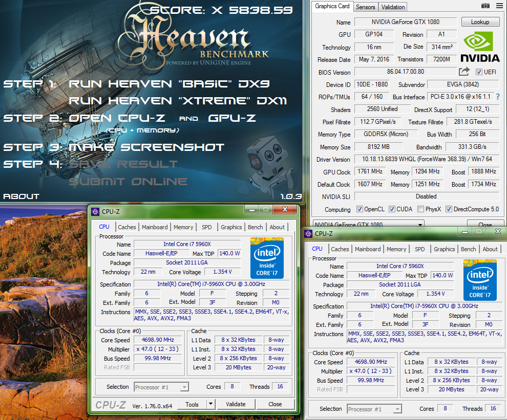Click the Memory Size 8192 MB value
This screenshot has width=507, height=420.
pyautogui.click(x=378, y=147)
